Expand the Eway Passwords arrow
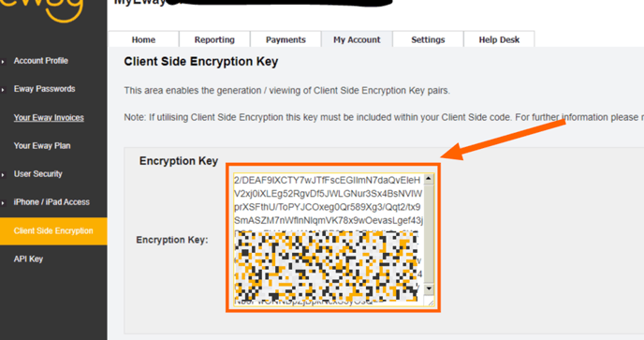 tap(3, 90)
